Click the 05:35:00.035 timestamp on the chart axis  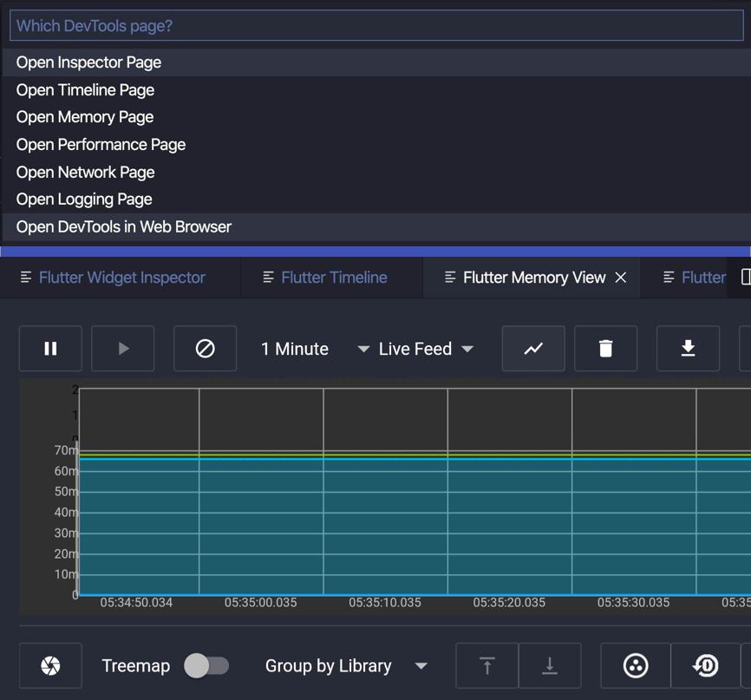[260, 602]
